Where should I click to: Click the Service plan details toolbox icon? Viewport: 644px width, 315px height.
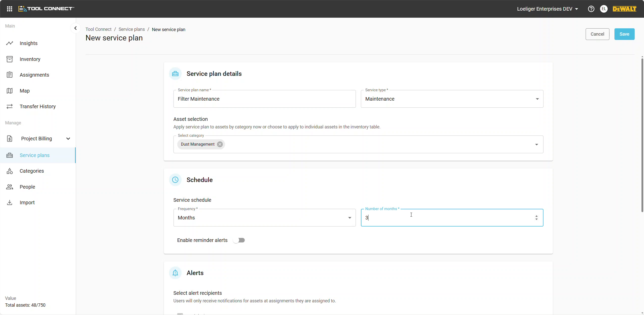175,74
